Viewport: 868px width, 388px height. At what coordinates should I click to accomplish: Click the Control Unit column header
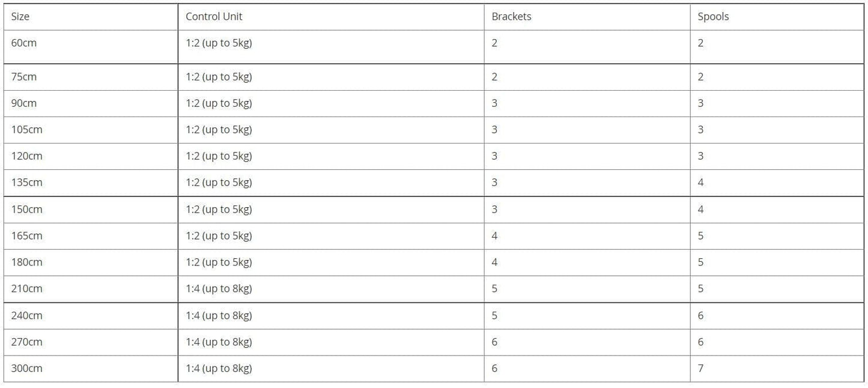coord(214,17)
